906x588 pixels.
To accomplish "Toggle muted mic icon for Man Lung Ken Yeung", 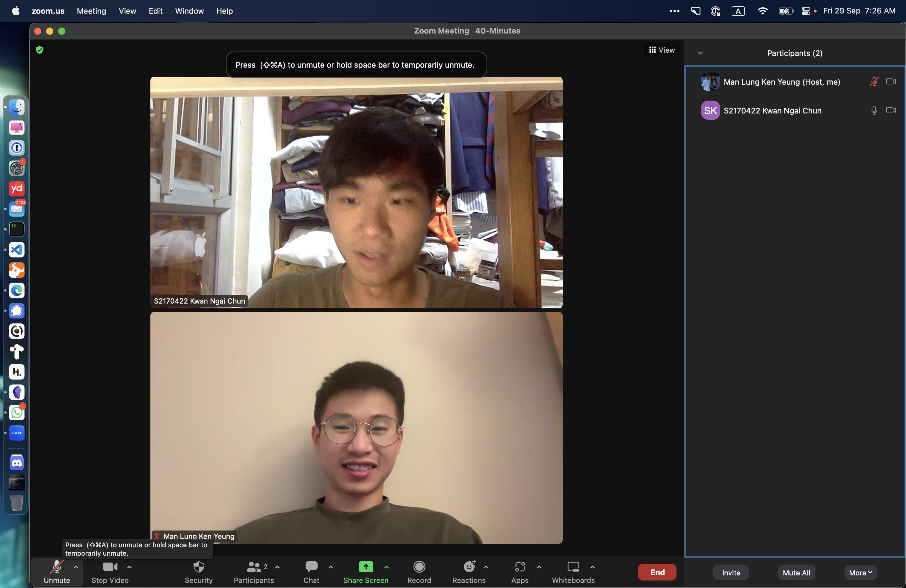I will tap(874, 82).
